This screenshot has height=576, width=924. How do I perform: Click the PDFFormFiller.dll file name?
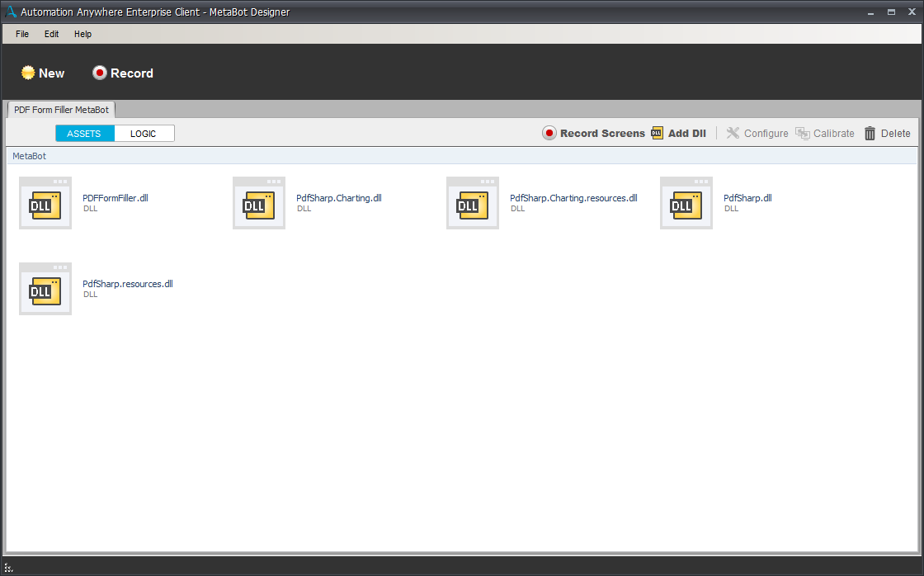click(x=115, y=198)
